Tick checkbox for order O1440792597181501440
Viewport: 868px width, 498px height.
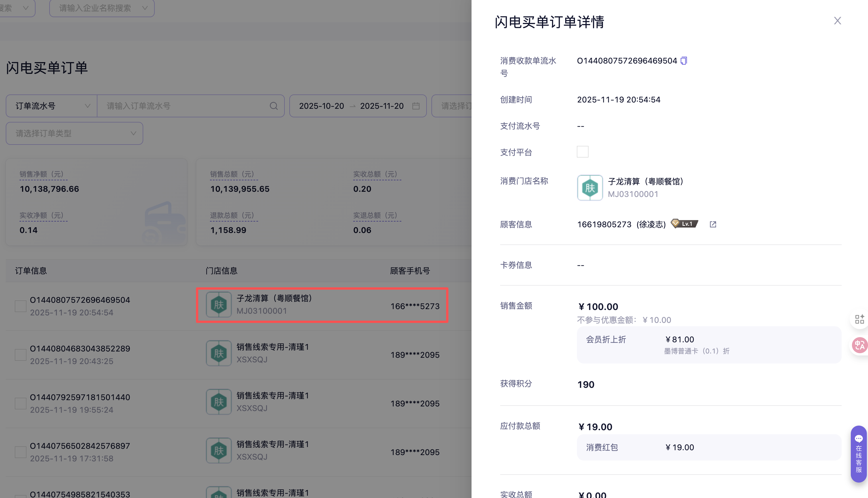(x=21, y=403)
